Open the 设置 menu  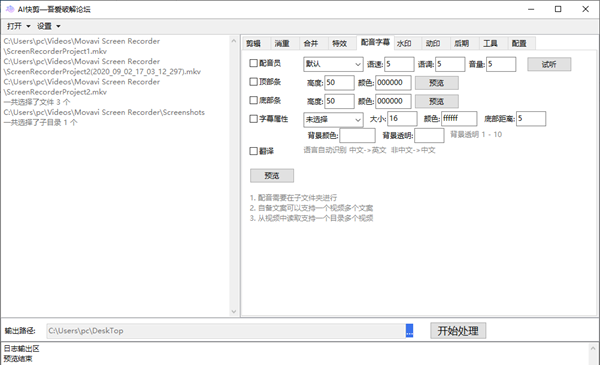tap(49, 26)
